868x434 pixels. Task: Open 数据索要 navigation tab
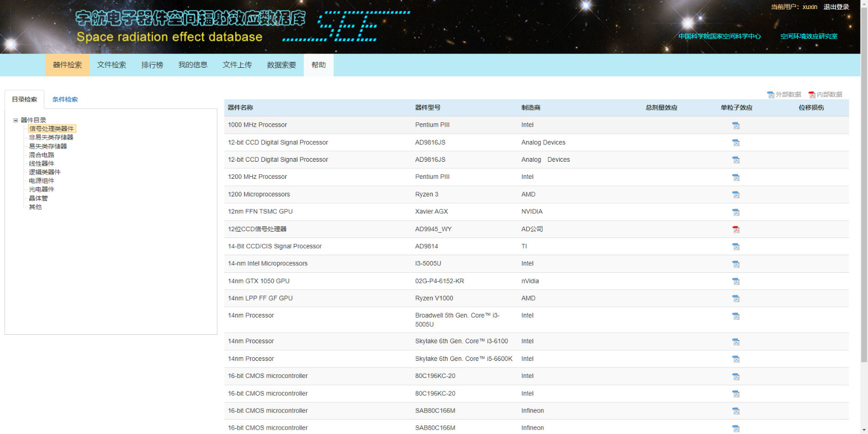pos(281,65)
